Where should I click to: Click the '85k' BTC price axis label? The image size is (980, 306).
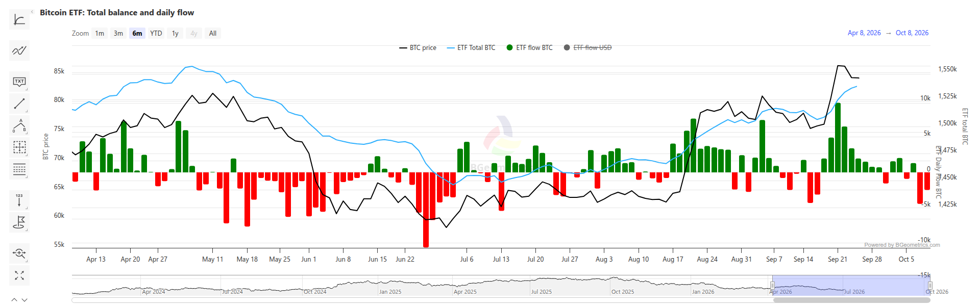59,71
